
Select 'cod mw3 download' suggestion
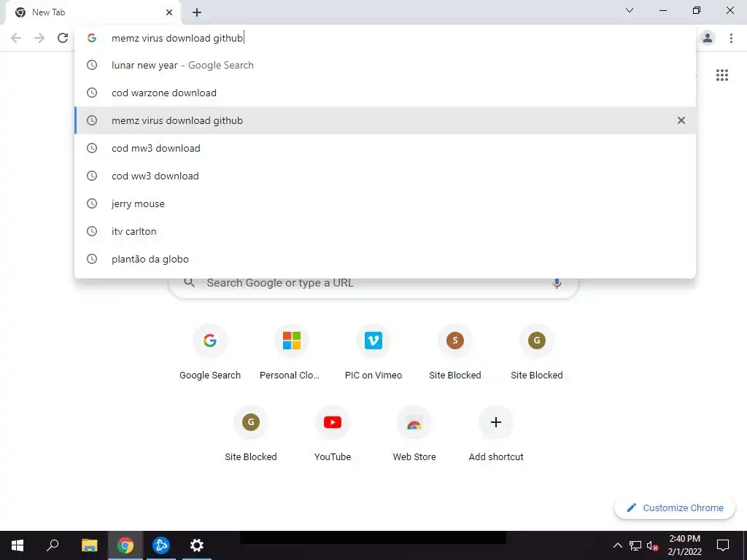[385, 148]
